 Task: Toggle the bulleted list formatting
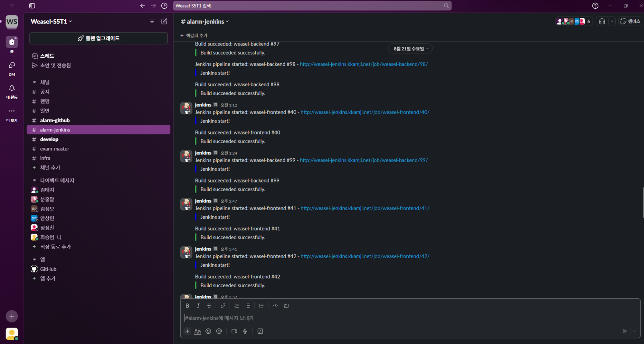248,305
